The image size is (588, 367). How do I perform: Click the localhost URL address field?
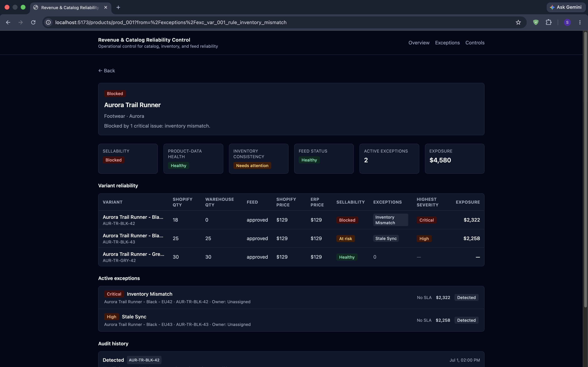click(282, 22)
